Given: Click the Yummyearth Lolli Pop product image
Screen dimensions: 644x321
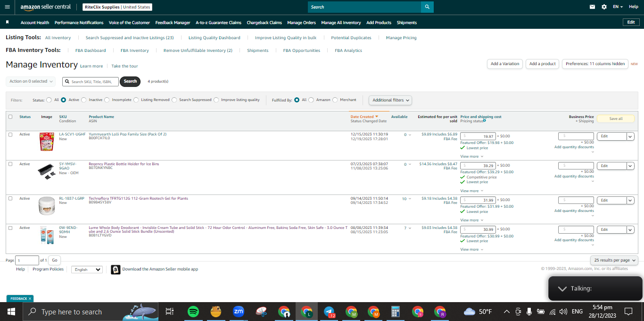Looking at the screenshot, I should click(x=47, y=142).
